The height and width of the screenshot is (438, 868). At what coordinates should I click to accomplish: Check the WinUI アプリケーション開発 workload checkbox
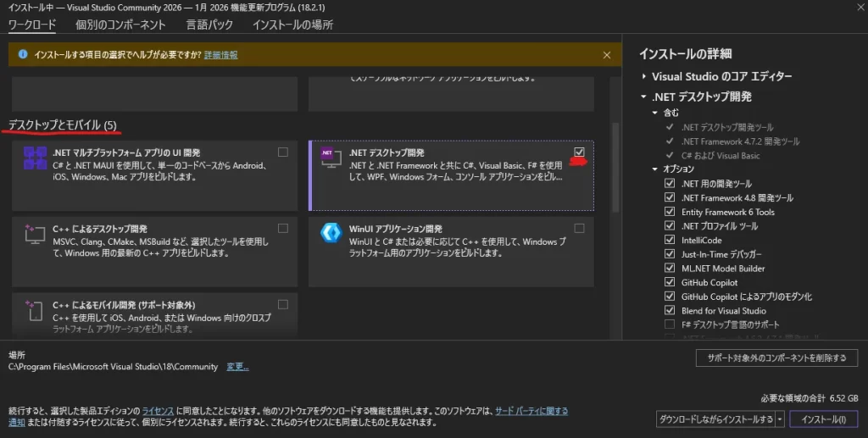579,228
